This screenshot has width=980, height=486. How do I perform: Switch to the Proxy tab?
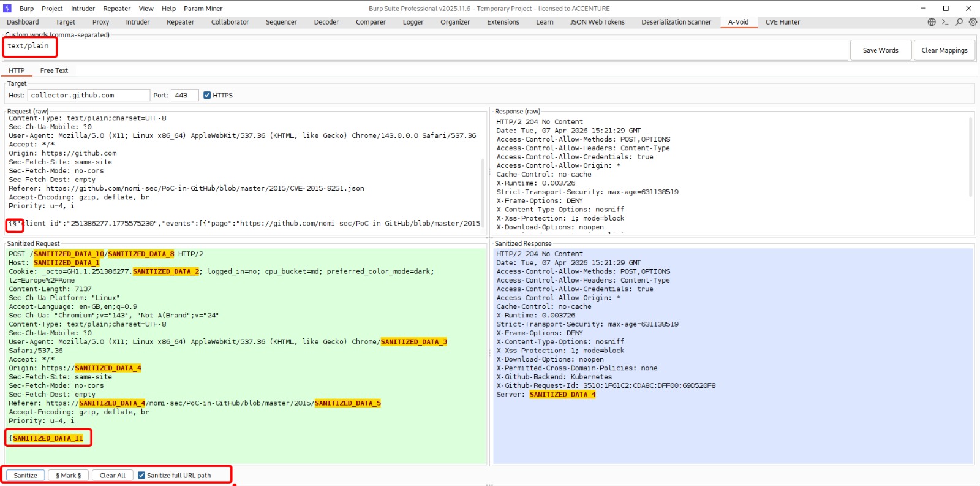coord(100,22)
